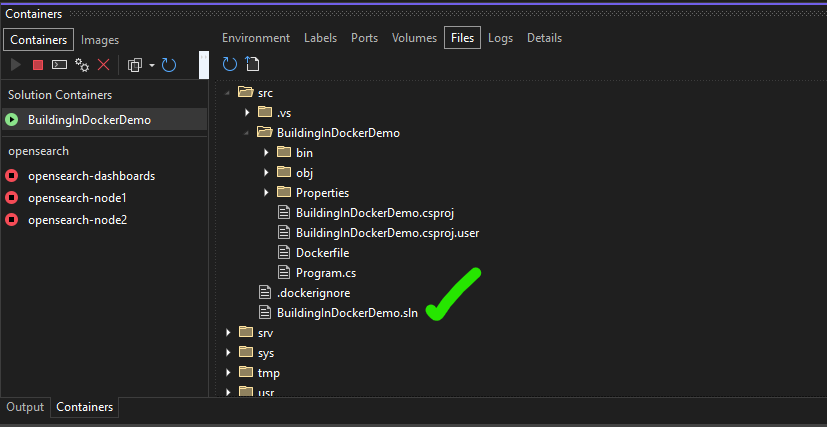Click red stopped icon of opensearch-node1

[x=12, y=198]
